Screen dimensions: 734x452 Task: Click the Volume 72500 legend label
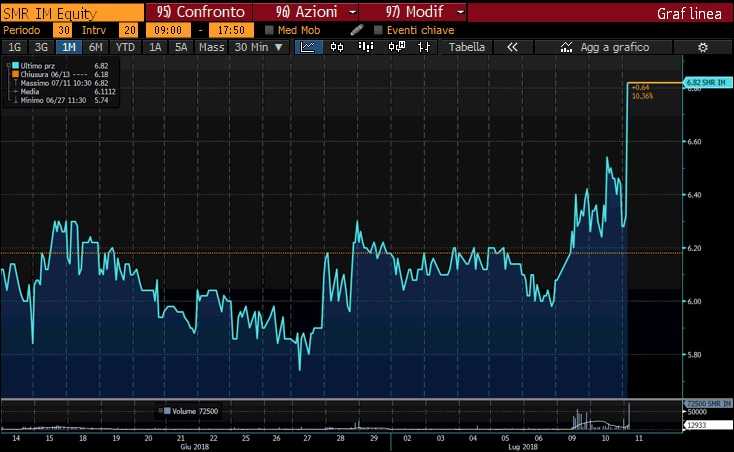195,411
